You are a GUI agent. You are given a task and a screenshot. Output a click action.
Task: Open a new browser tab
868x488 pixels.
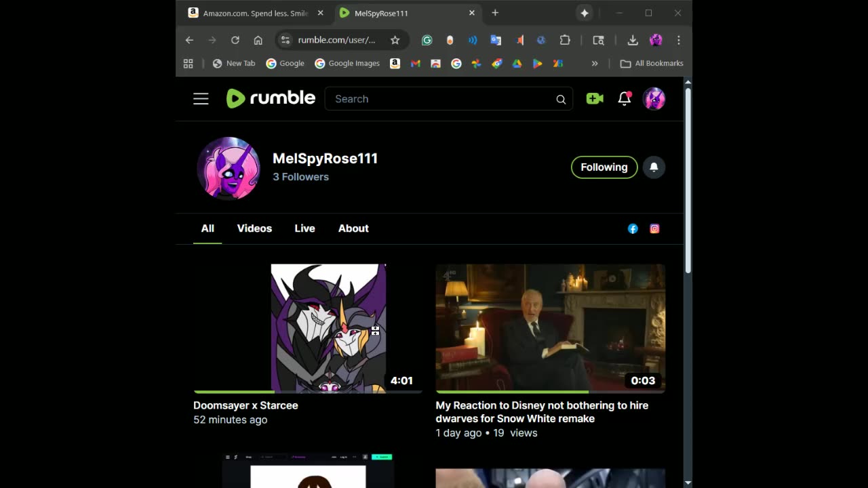495,13
